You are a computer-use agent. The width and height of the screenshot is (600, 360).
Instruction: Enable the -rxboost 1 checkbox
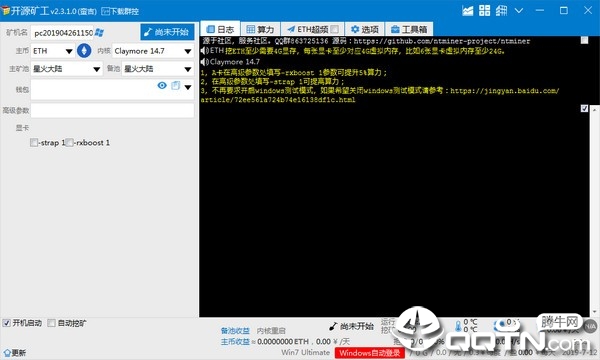[x=69, y=143]
